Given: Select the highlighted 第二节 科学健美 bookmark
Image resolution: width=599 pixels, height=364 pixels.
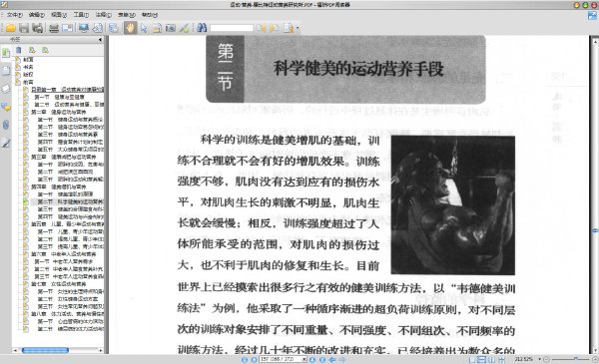Looking at the screenshot, I should 70,201.
